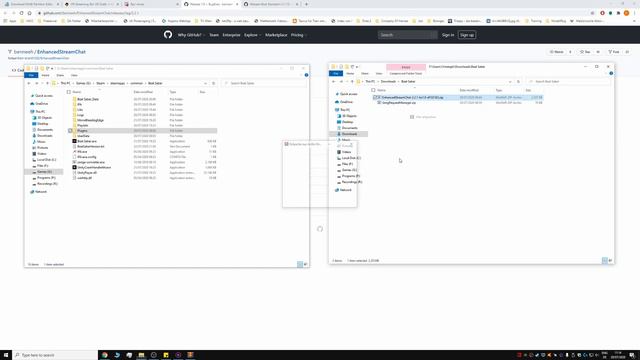The height and width of the screenshot is (360, 640).
Task: Select the UnityPlayer.dll file icon
Action: 74,173
